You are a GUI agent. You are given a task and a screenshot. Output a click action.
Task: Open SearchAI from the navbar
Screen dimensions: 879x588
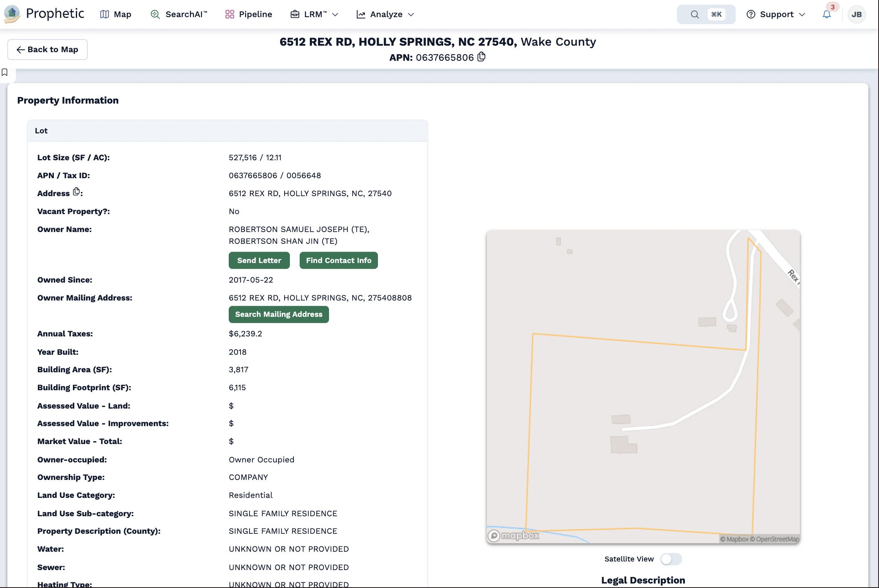179,14
